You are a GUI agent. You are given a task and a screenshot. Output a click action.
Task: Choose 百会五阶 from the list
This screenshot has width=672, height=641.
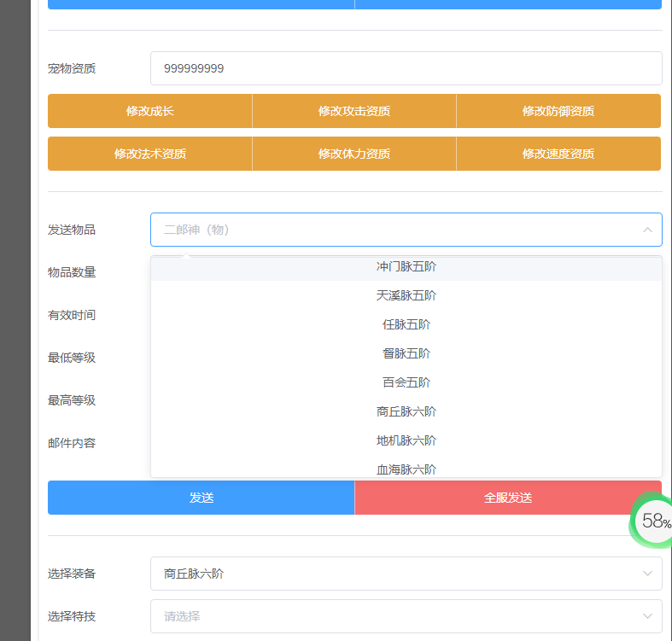[x=406, y=382]
